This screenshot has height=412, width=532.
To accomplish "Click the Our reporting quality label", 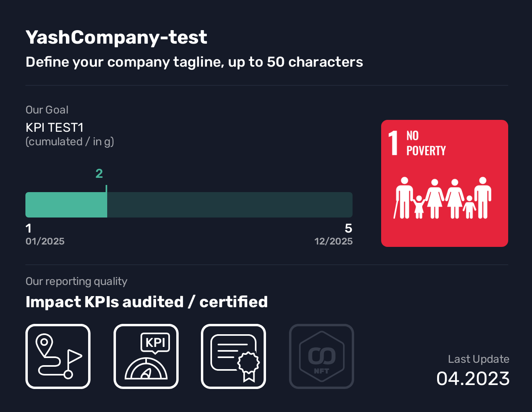I will pos(76,281).
